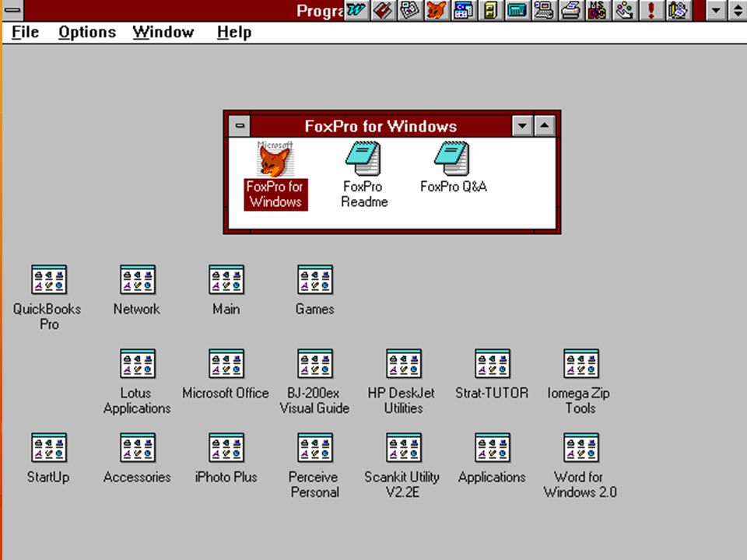
Task: Open the Games program group
Action: 315,279
